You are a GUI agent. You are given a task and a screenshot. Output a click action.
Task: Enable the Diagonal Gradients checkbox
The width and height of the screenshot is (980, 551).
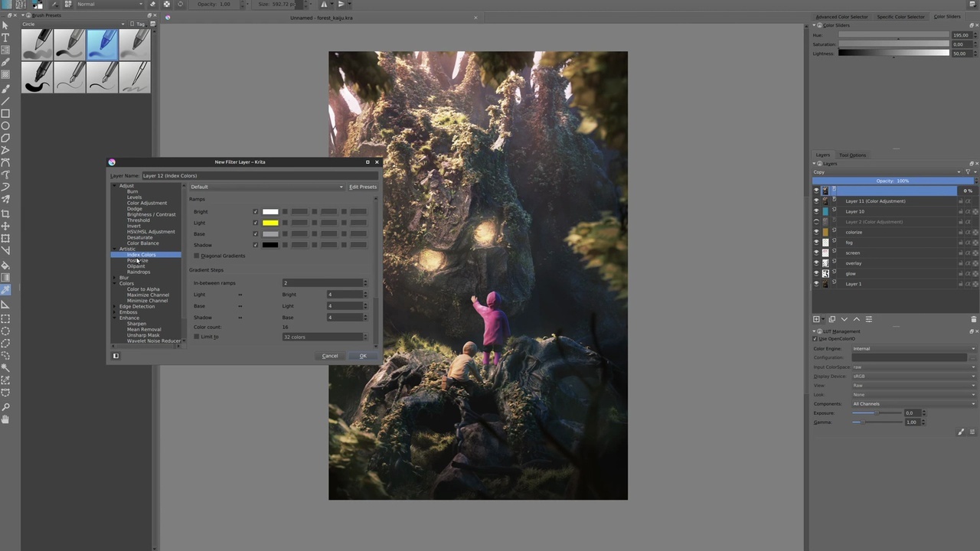pos(197,256)
